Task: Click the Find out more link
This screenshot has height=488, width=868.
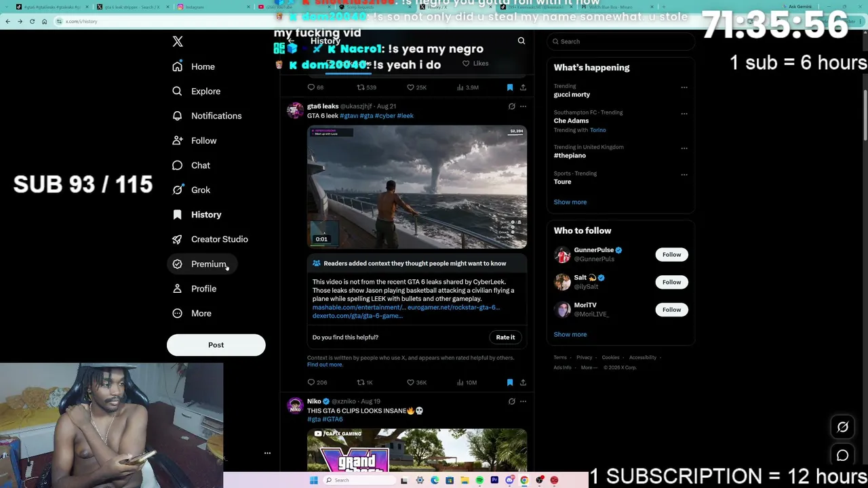Action: [x=325, y=365]
